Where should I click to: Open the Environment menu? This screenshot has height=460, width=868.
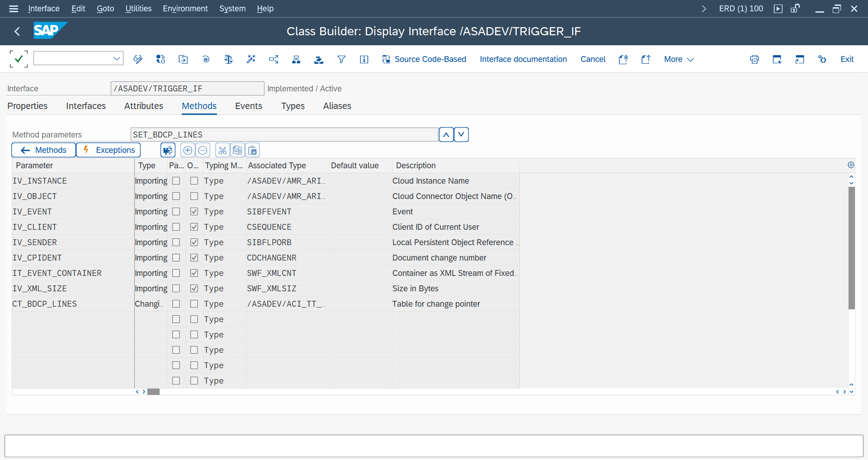click(185, 9)
